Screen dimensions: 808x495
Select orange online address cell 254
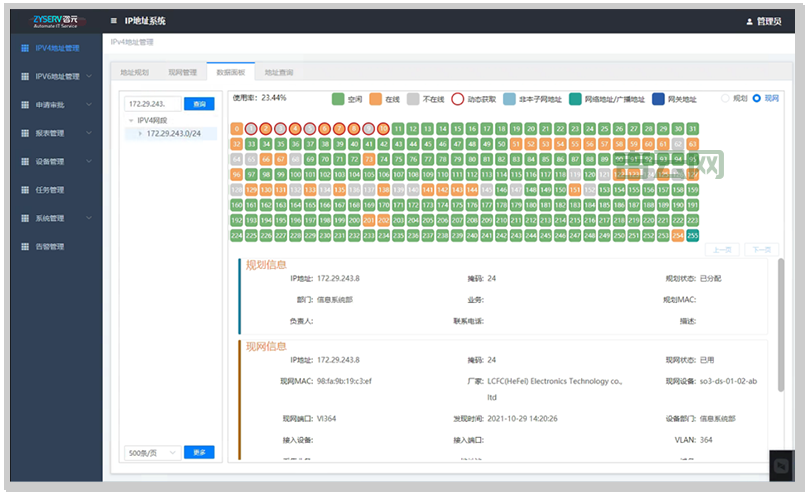tap(678, 236)
